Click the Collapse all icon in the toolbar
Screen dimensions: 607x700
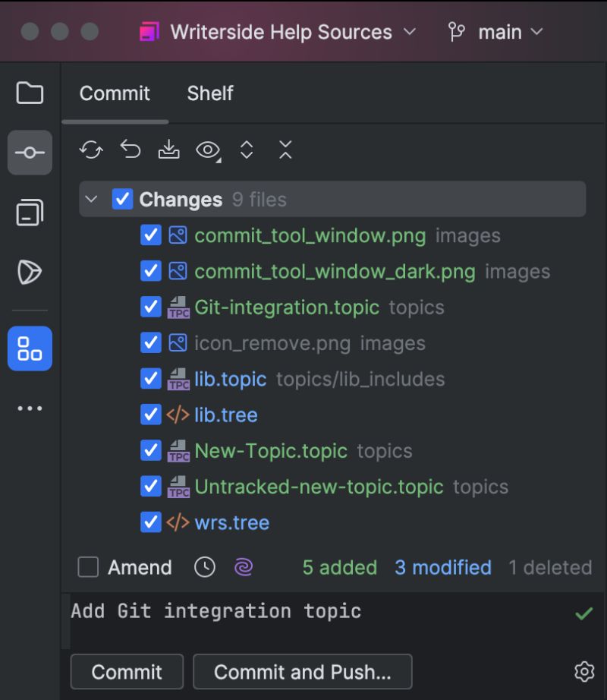coord(285,150)
